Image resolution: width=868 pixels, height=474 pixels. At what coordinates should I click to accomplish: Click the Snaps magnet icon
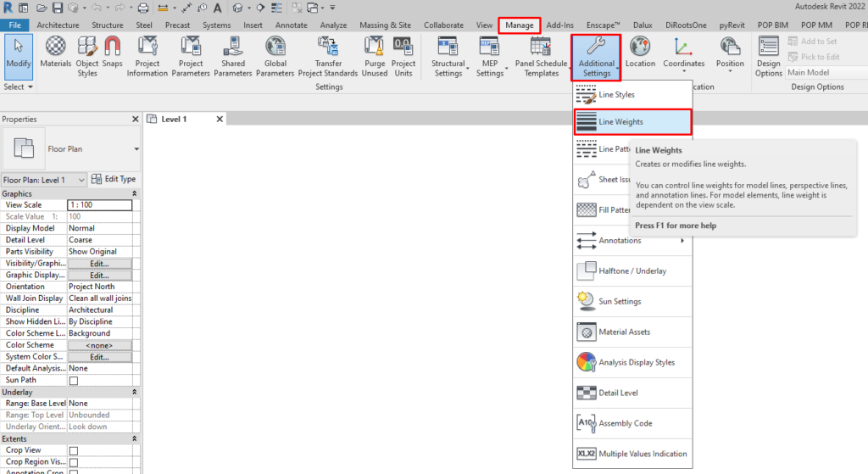click(x=112, y=52)
